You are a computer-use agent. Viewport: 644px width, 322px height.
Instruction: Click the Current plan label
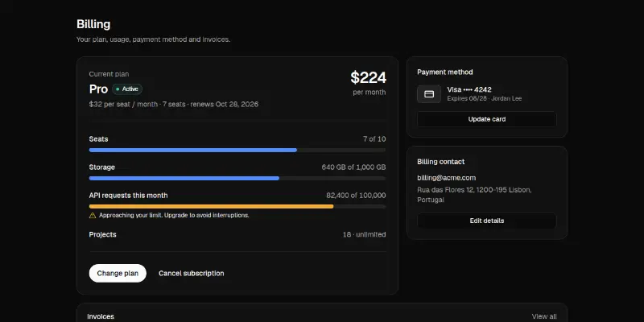[x=109, y=74]
